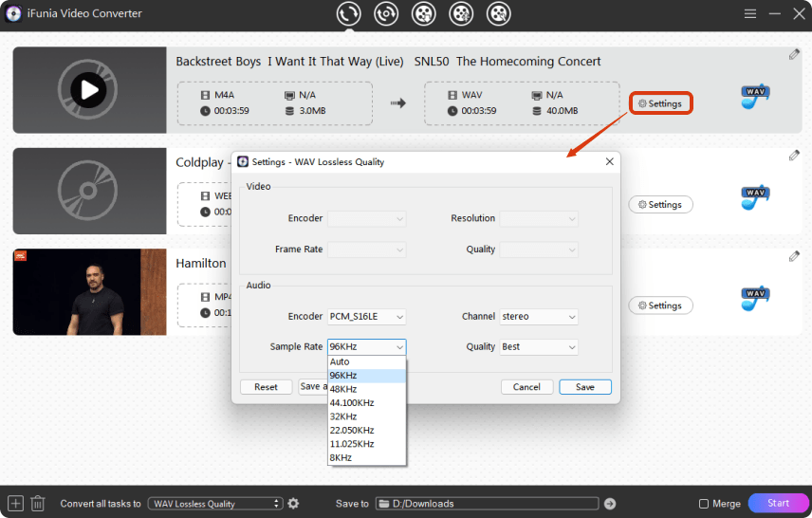Image resolution: width=812 pixels, height=518 pixels.
Task: Enable the Merge checkbox
Action: (x=704, y=504)
